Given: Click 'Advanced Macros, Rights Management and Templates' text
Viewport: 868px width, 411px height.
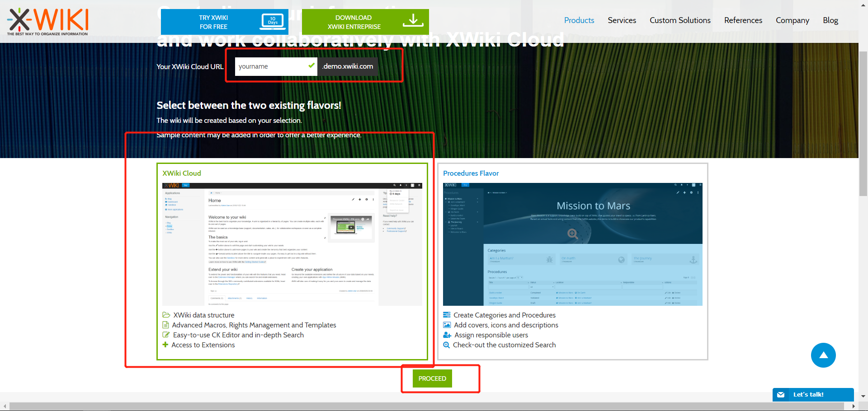Looking at the screenshot, I should point(254,325).
